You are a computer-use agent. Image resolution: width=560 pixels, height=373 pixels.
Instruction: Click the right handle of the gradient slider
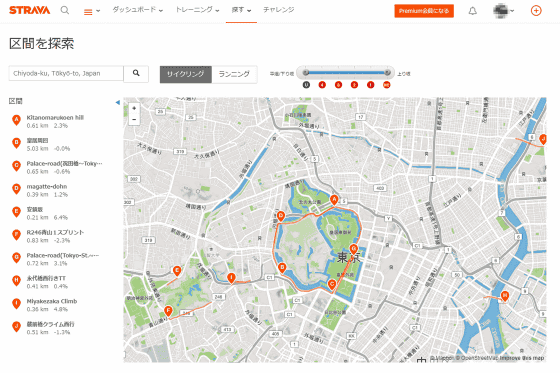(x=388, y=73)
